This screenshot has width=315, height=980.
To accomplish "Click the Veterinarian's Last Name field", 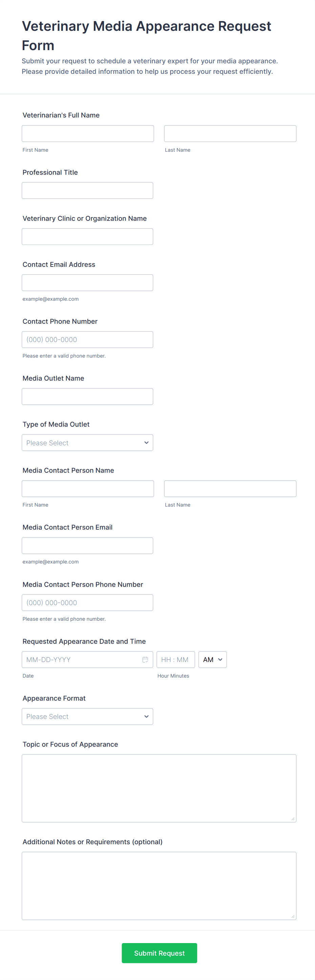I will (x=230, y=133).
